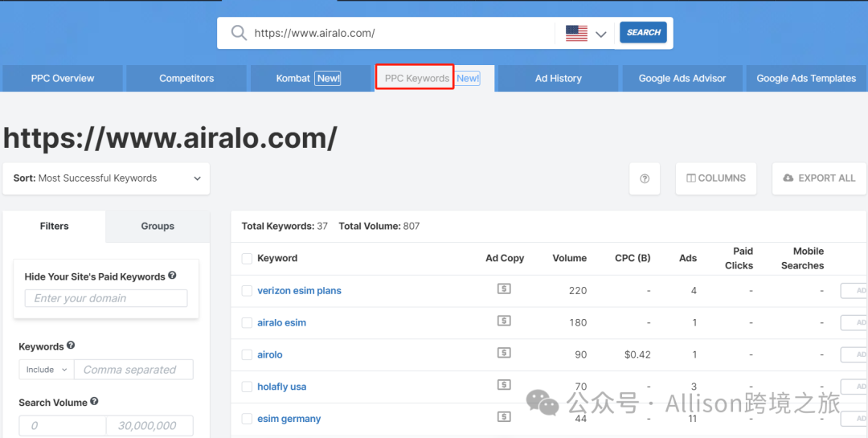
Task: Click the Ad Copy column header
Action: [x=505, y=259]
